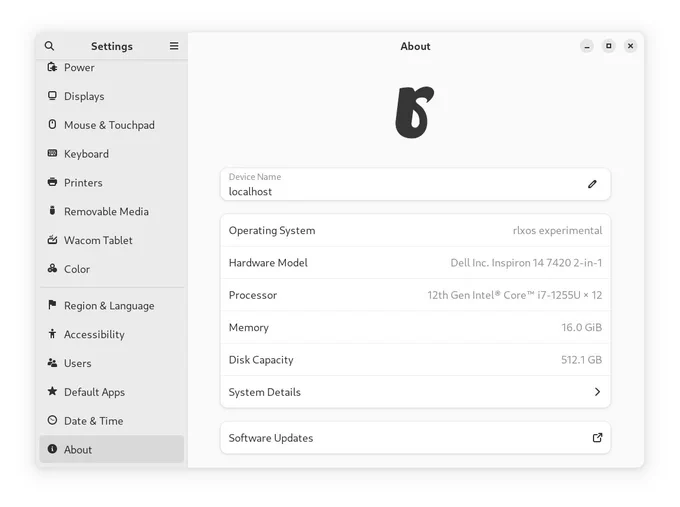Open the Settings hamburger menu

174,46
